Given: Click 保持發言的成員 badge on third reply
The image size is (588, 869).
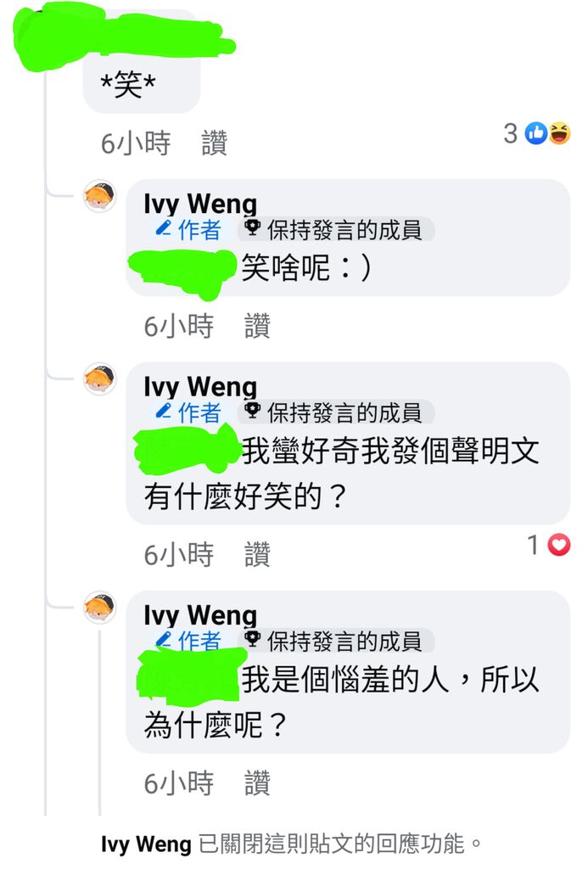Looking at the screenshot, I should 336,642.
